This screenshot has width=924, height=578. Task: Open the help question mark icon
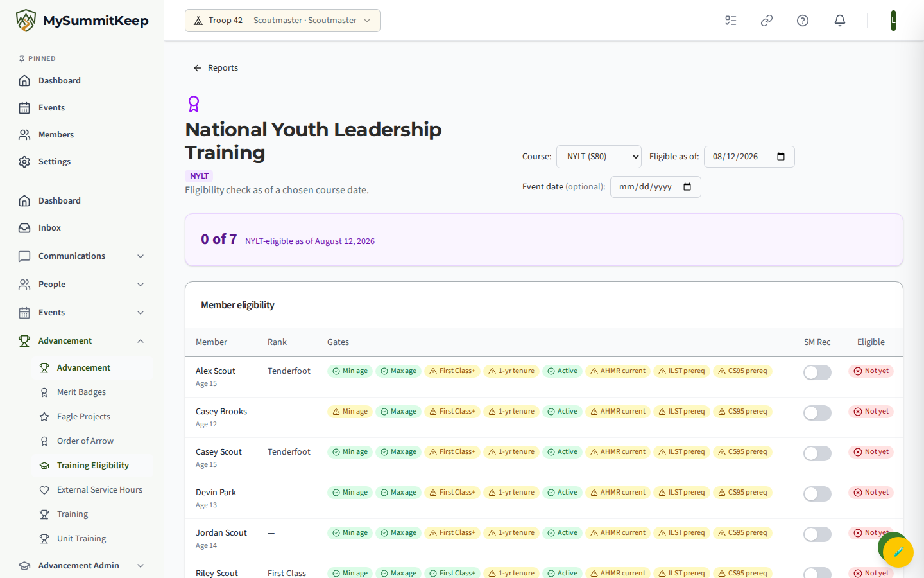point(803,21)
